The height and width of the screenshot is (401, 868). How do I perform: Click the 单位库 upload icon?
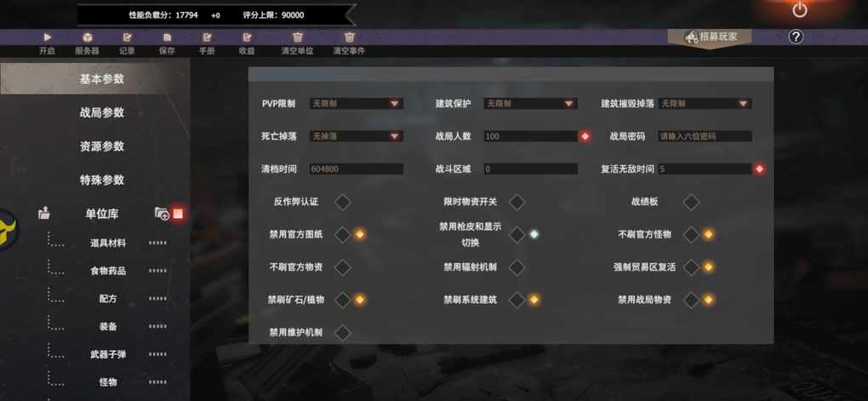[x=44, y=213]
